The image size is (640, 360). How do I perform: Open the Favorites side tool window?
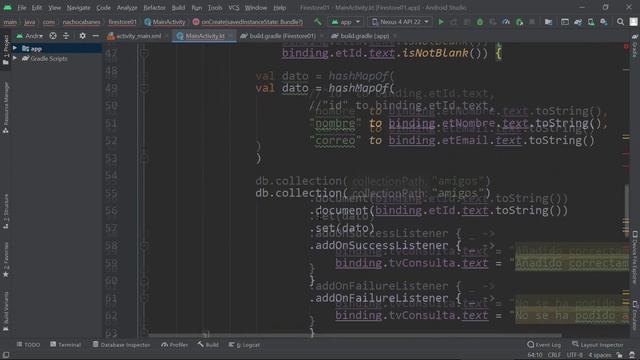pyautogui.click(x=6, y=260)
